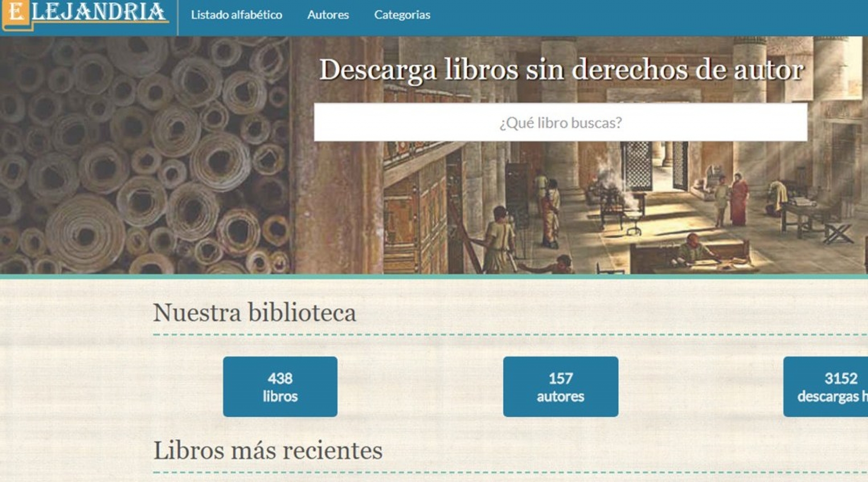Click the 'Descarga libros sin derechos de autor' title
Screen dimensions: 868x482
click(561, 70)
